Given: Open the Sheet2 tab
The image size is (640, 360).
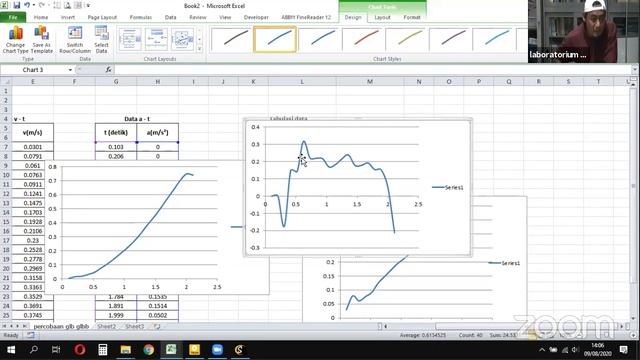Looking at the screenshot, I should tap(107, 327).
